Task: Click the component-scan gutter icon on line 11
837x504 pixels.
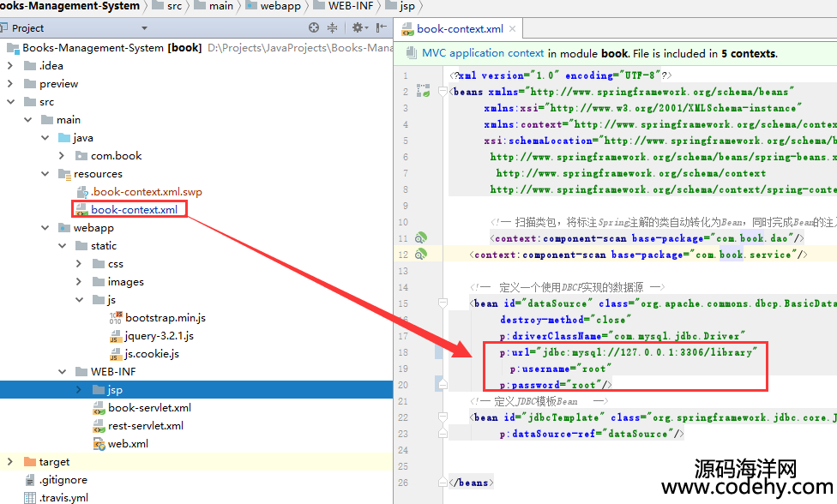Action: [421, 237]
